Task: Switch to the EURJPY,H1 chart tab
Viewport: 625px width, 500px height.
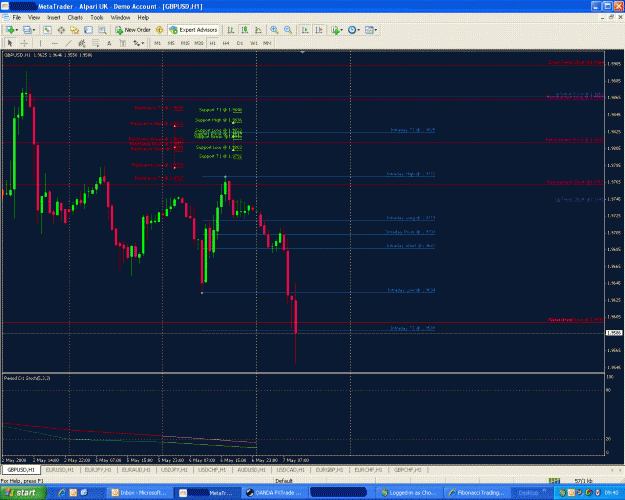Action: point(98,470)
